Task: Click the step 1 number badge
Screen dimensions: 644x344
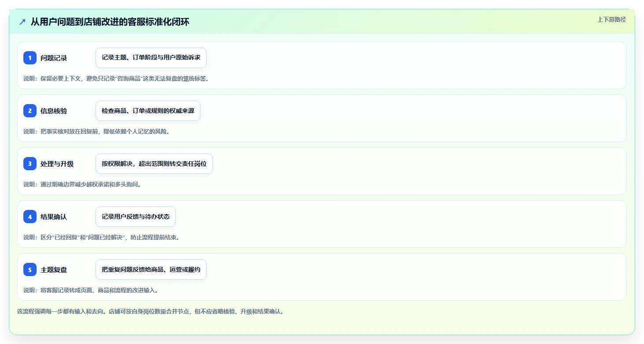Action: (30, 58)
